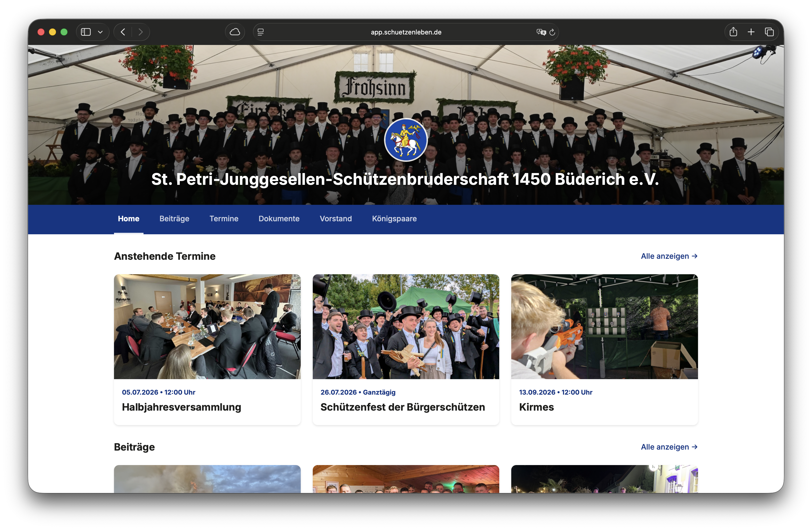Click the club crest logo

406,140
